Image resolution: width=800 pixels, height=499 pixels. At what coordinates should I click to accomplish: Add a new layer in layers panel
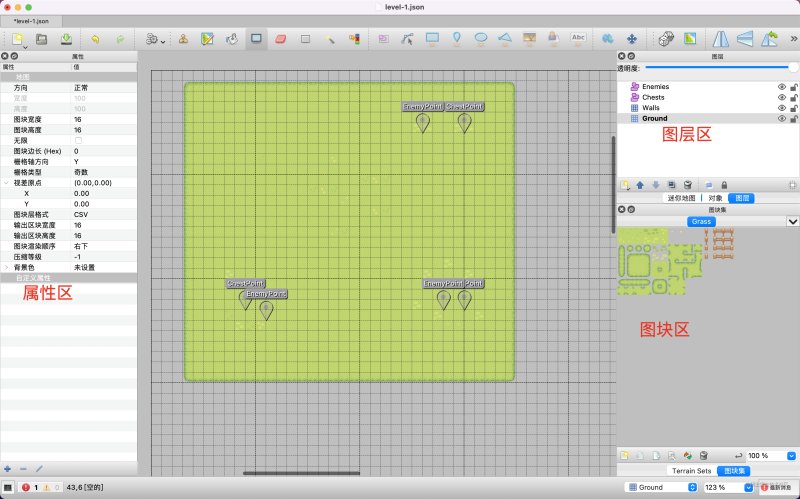click(624, 185)
